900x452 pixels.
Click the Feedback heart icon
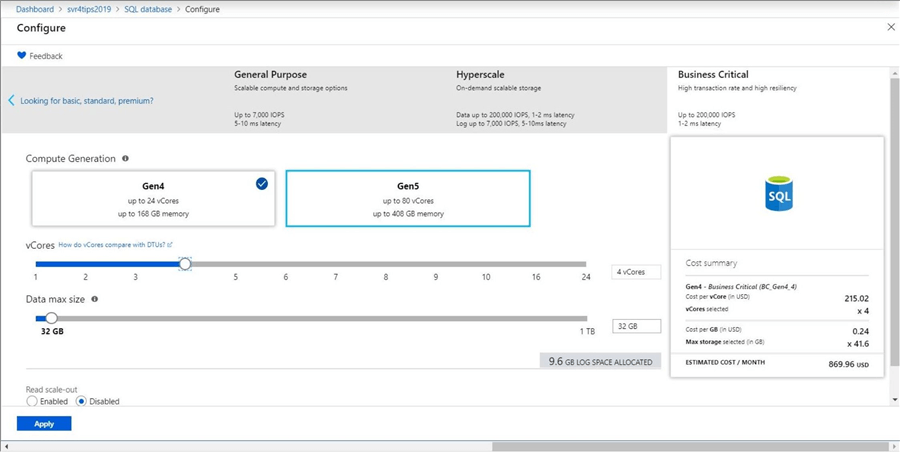(x=22, y=56)
